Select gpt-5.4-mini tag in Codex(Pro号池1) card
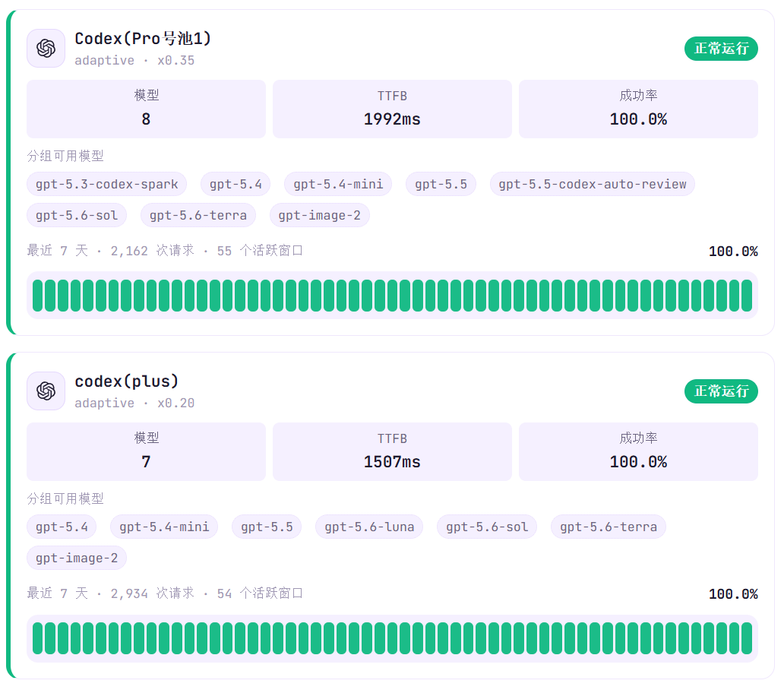The height and width of the screenshot is (693, 784). (338, 184)
